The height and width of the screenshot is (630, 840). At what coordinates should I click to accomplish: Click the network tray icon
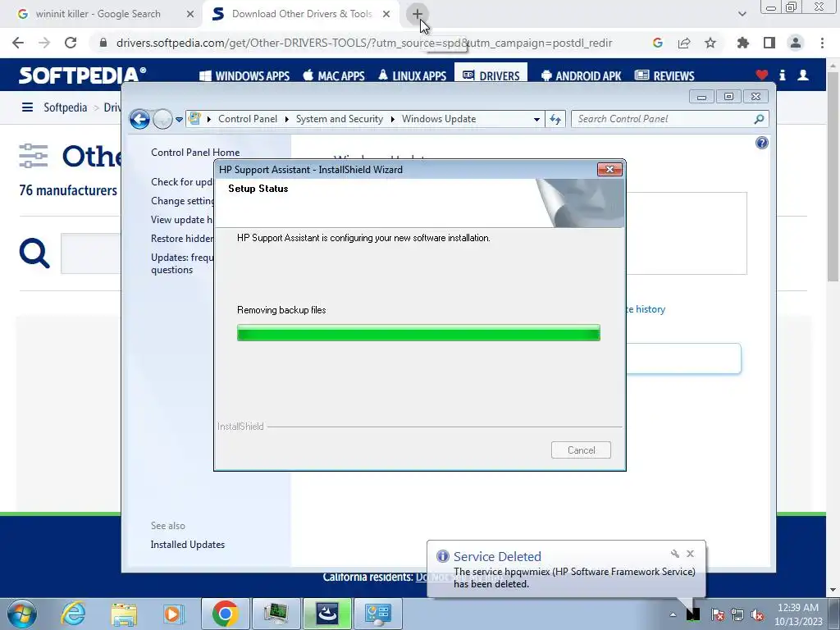pyautogui.click(x=737, y=614)
